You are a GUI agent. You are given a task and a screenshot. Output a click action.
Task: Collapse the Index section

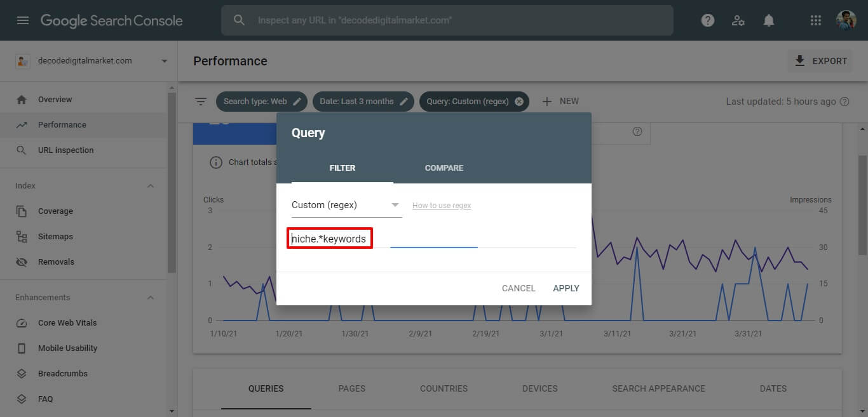click(x=151, y=186)
